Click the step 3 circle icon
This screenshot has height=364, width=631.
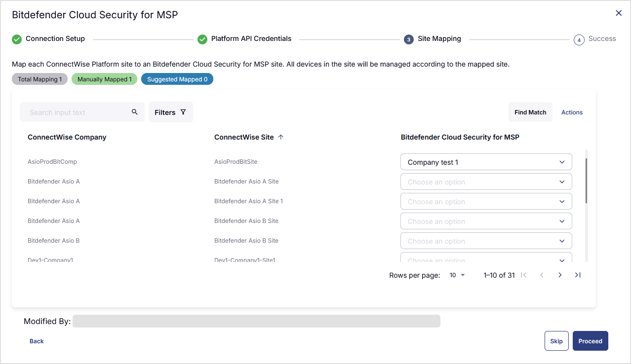[409, 39]
